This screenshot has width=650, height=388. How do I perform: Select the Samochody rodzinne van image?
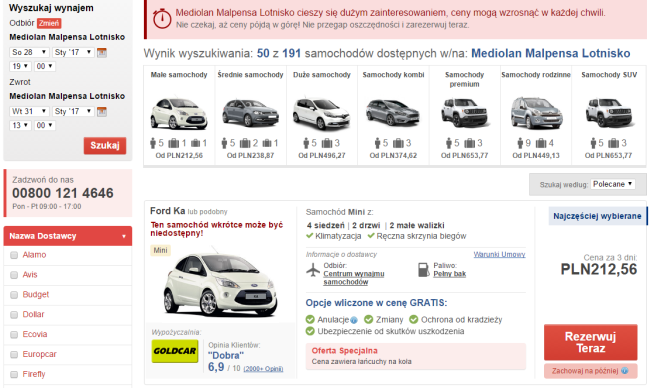(536, 112)
